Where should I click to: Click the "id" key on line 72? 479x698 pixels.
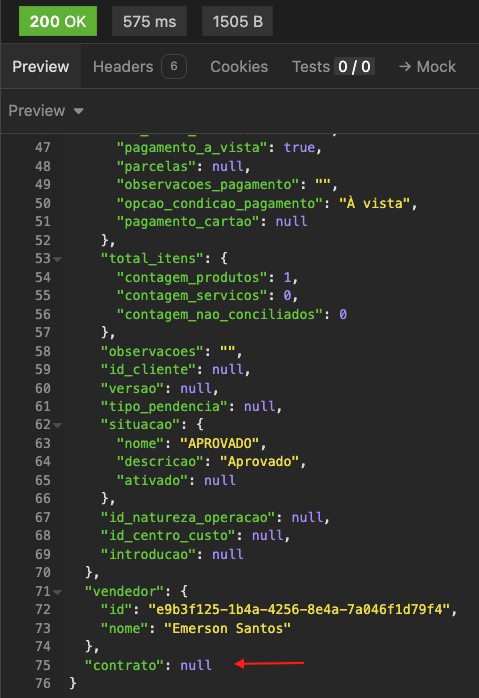tap(116, 609)
